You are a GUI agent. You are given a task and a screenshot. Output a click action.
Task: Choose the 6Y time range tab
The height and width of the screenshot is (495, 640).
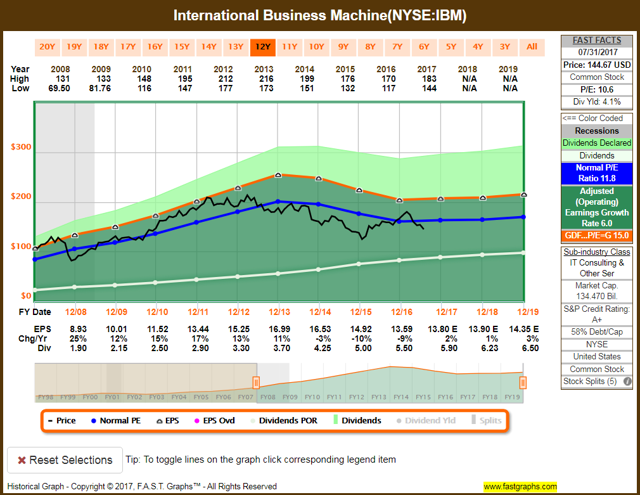coord(424,47)
